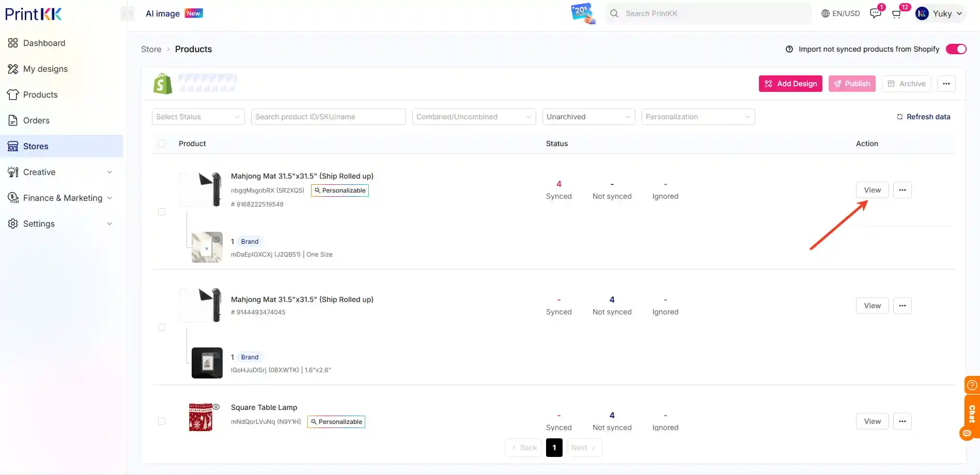
Task: Open the Select Status dropdown
Action: (x=198, y=117)
